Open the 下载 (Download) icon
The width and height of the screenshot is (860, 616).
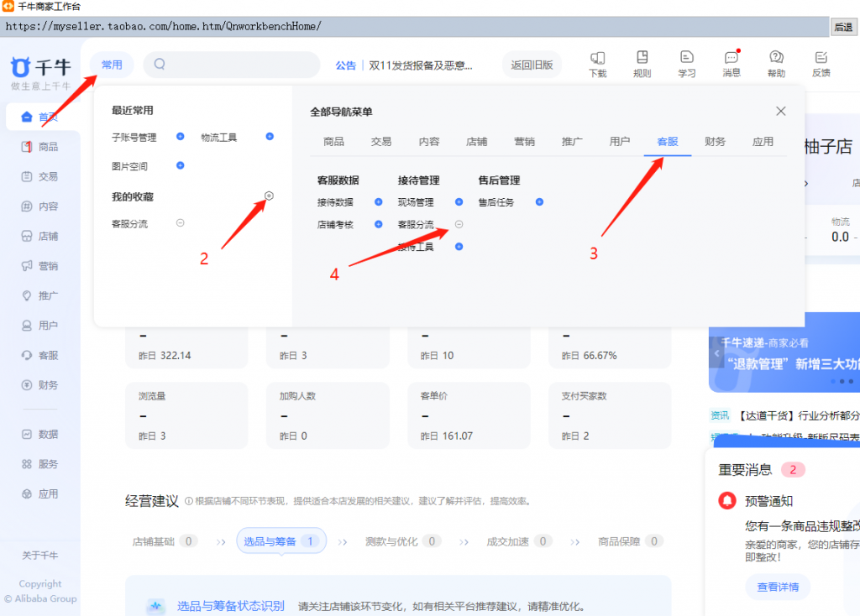click(597, 63)
